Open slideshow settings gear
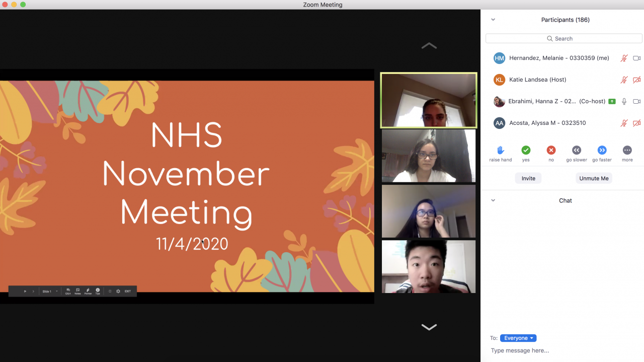The height and width of the screenshot is (362, 644). [x=118, y=292]
